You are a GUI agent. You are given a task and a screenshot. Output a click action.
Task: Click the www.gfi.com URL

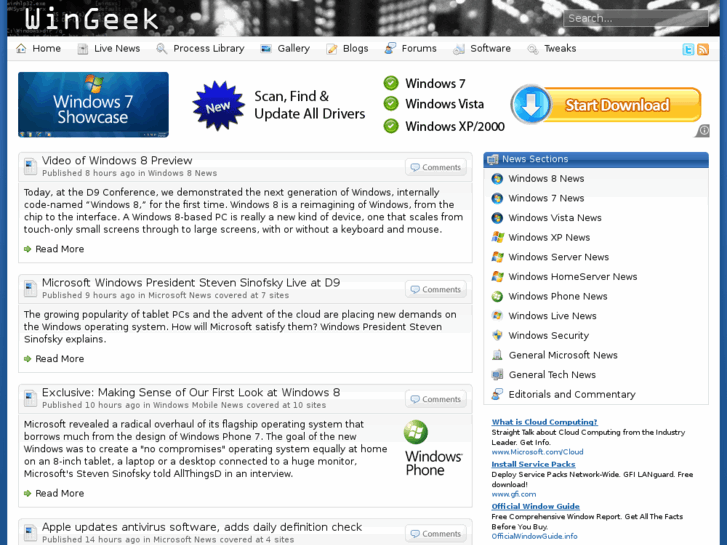tap(514, 494)
